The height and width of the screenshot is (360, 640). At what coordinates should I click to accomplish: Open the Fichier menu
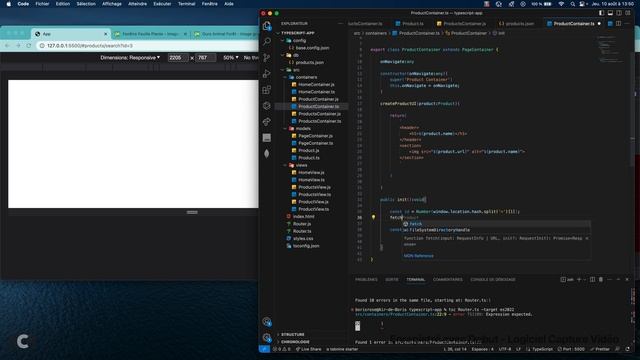point(42,4)
